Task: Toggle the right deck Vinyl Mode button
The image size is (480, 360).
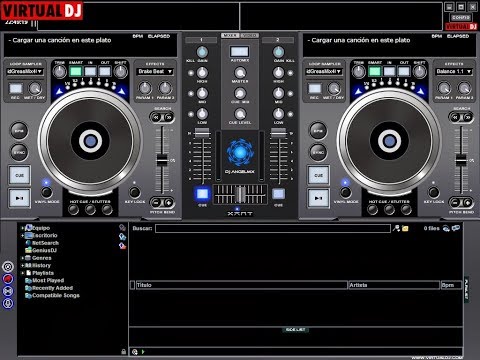Action: (x=346, y=192)
